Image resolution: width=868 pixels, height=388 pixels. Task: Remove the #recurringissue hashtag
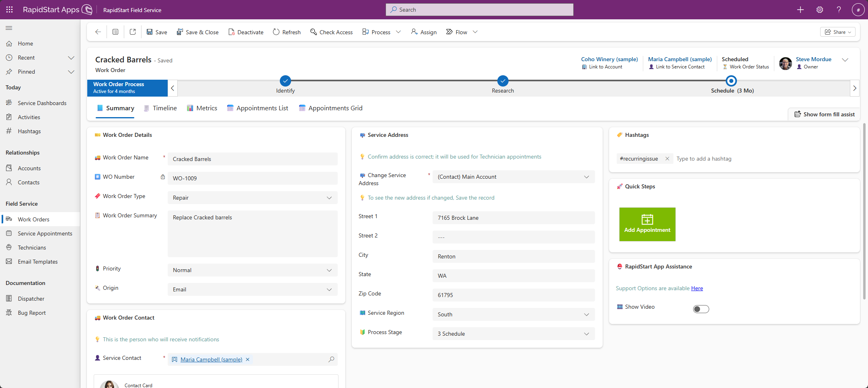tap(667, 159)
